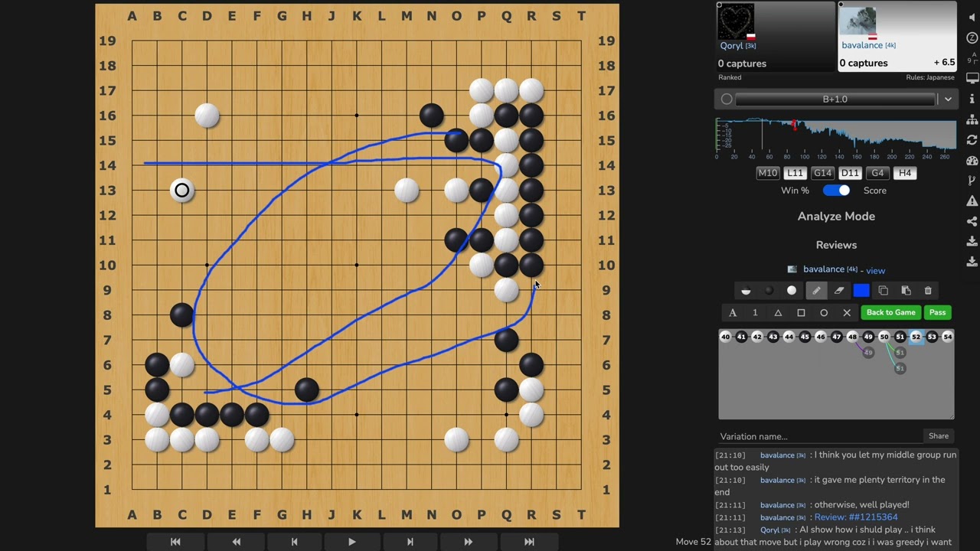The width and height of the screenshot is (980, 551).
Task: Select the square marker tool
Action: coord(801,312)
